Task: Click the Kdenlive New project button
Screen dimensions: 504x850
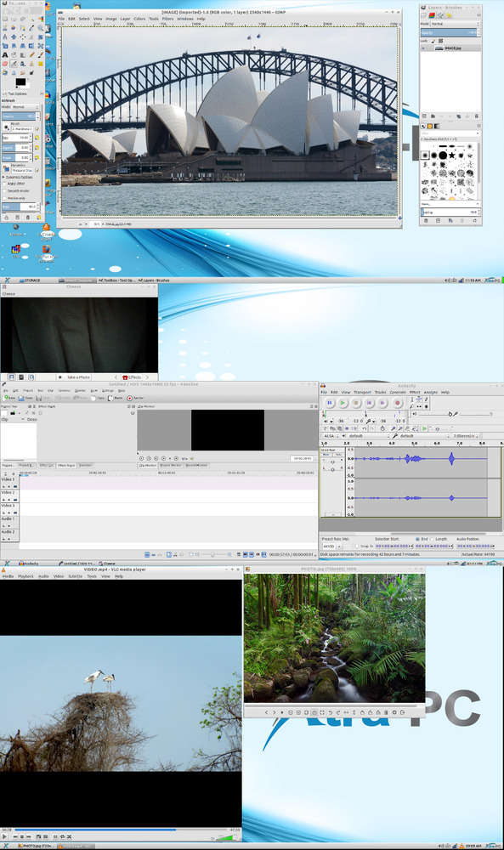Action: (9, 398)
